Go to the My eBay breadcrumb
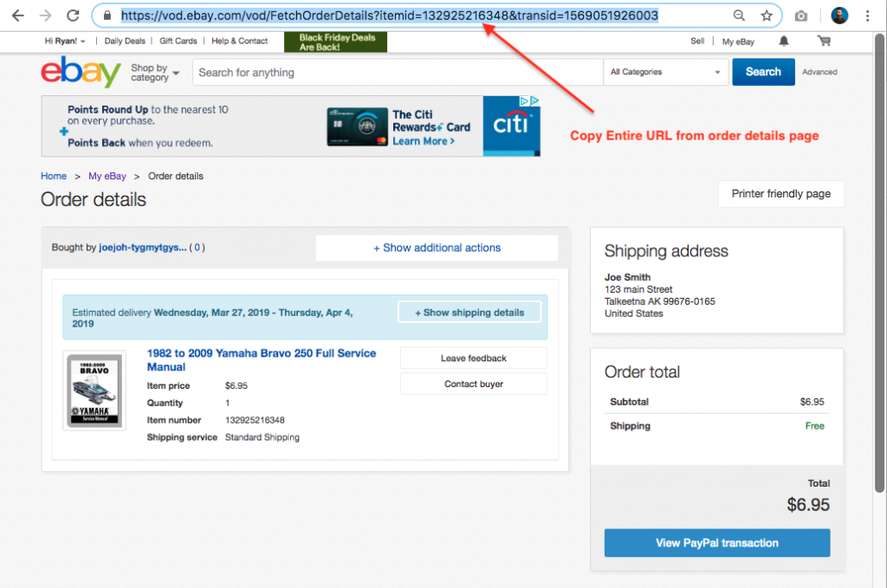The height and width of the screenshot is (588, 887). [x=107, y=176]
